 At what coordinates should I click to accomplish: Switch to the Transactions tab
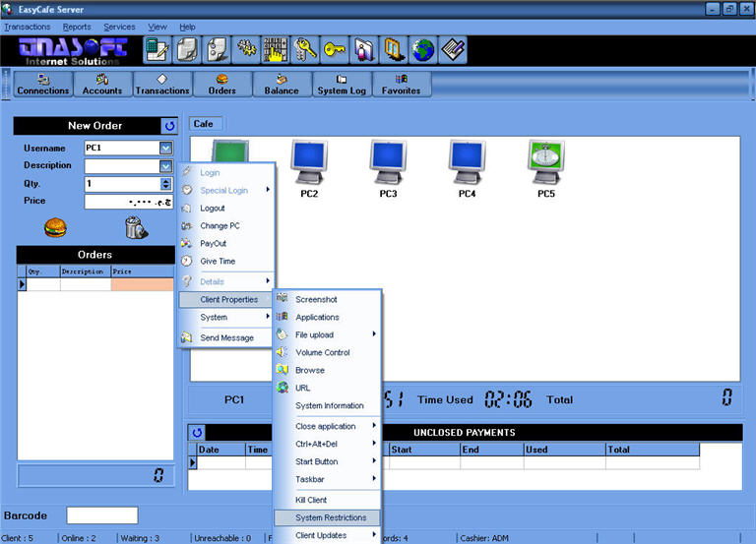click(x=162, y=85)
